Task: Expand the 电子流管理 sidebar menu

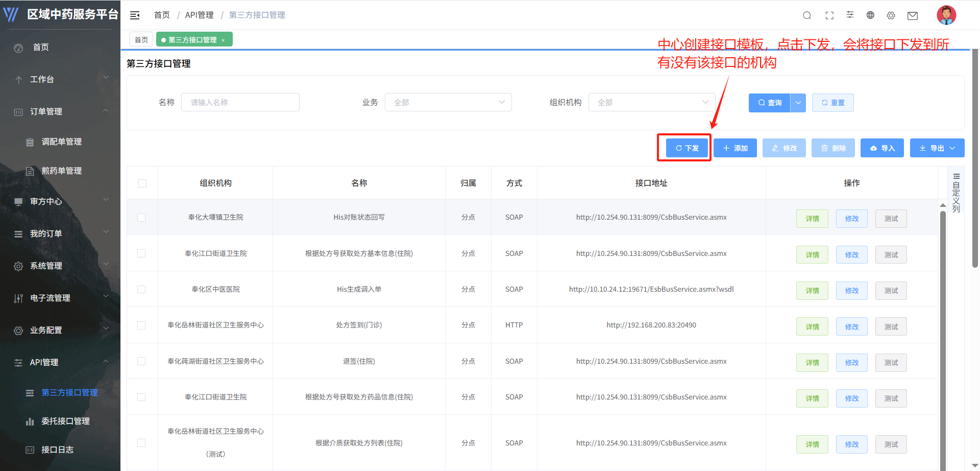Action: [106, 296]
